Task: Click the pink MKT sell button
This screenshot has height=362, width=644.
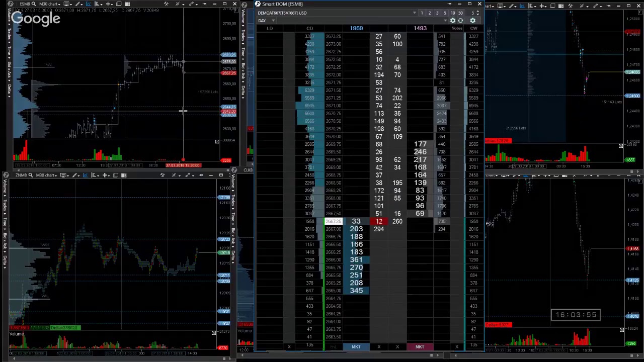Action: 420,347
